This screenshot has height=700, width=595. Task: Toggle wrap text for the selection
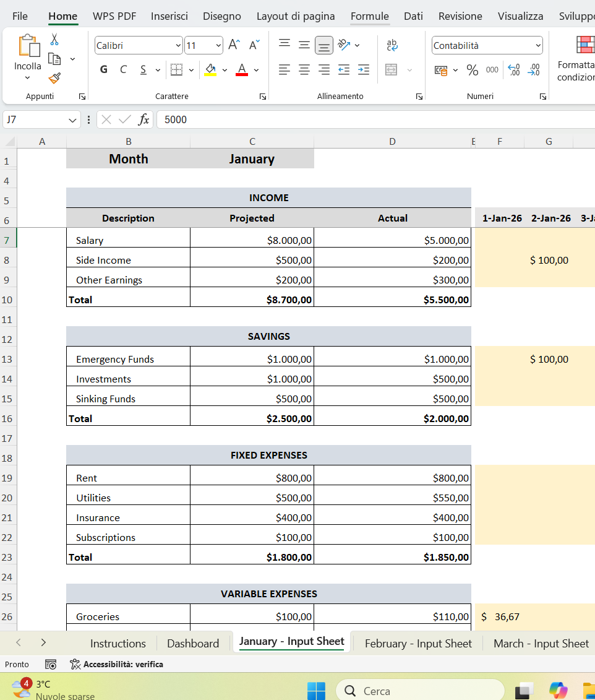(x=392, y=45)
